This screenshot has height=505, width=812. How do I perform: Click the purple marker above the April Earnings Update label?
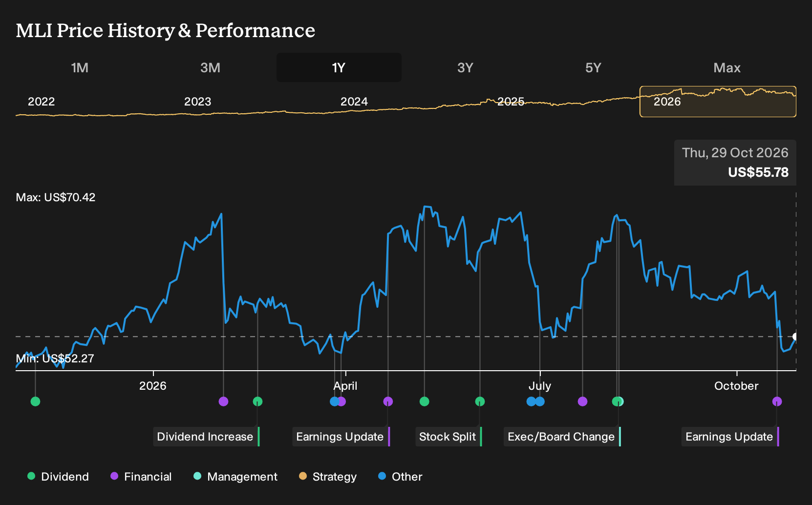coord(388,401)
